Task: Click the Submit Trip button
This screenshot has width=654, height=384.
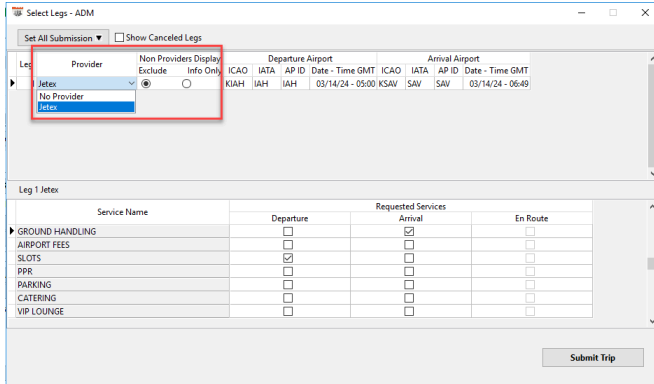Action: pyautogui.click(x=593, y=358)
